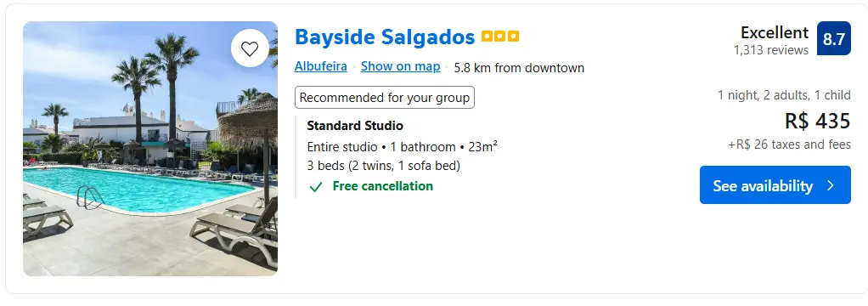Open the Bayside Salgados hotel title
The width and height of the screenshot is (868, 306).
[385, 37]
